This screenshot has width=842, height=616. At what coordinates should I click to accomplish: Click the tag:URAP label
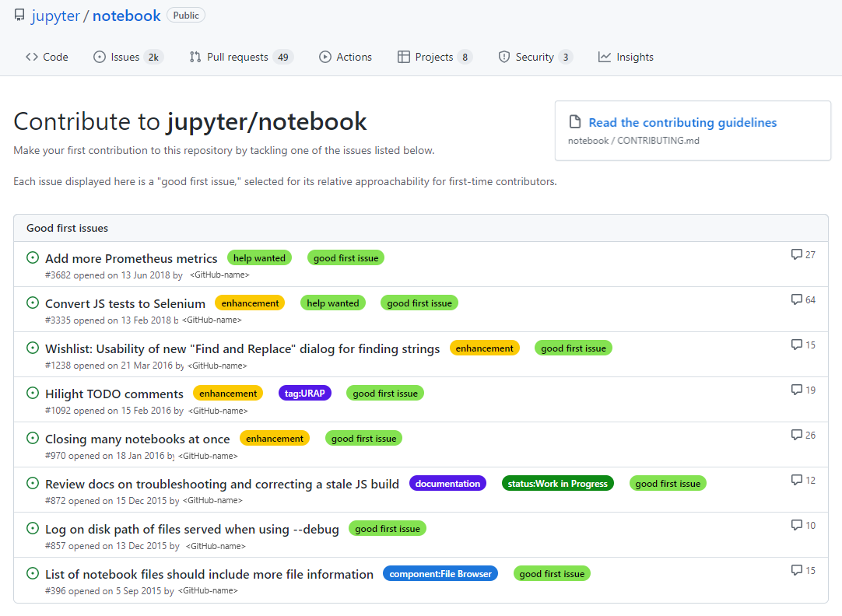pyautogui.click(x=304, y=393)
